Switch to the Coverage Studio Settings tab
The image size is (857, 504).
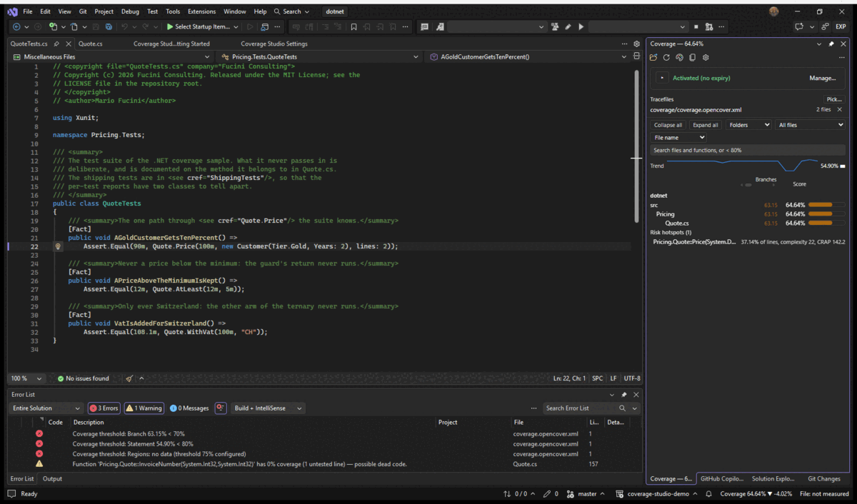point(274,44)
